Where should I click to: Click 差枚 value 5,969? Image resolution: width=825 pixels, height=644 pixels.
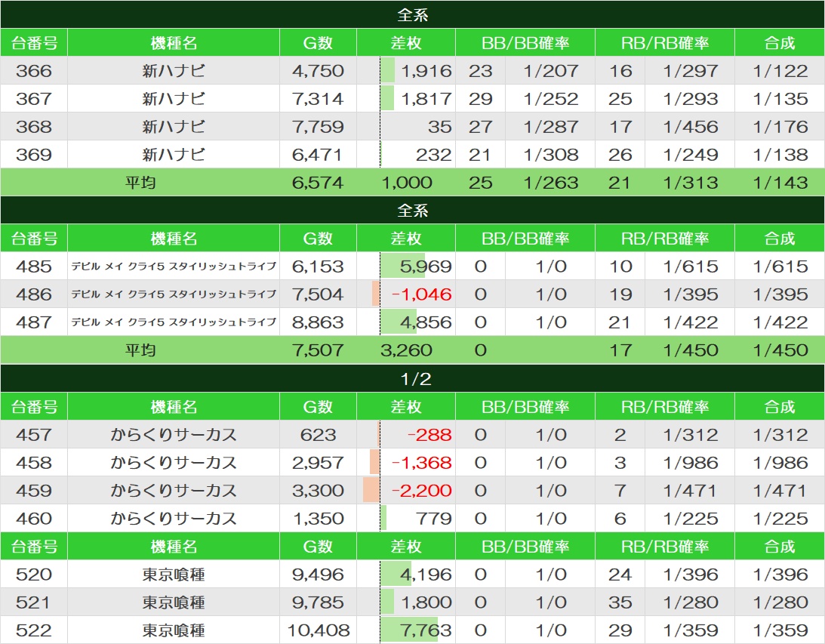click(426, 267)
